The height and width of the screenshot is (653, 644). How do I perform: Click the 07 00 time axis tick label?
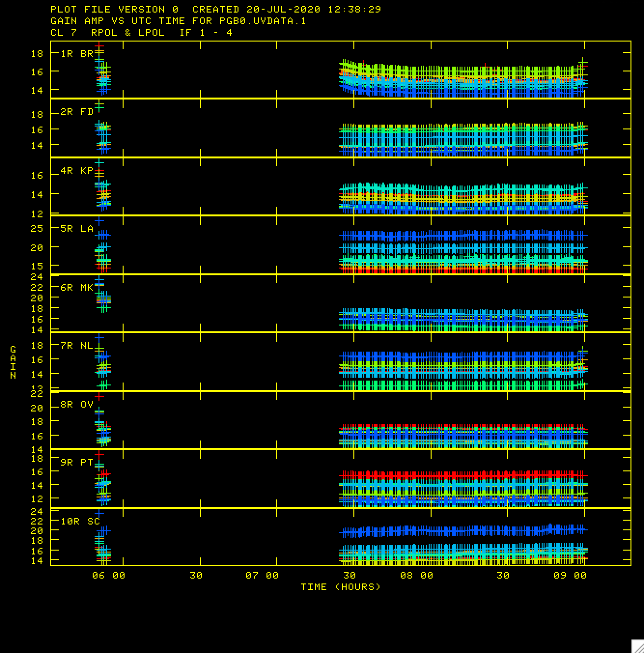pos(262,575)
